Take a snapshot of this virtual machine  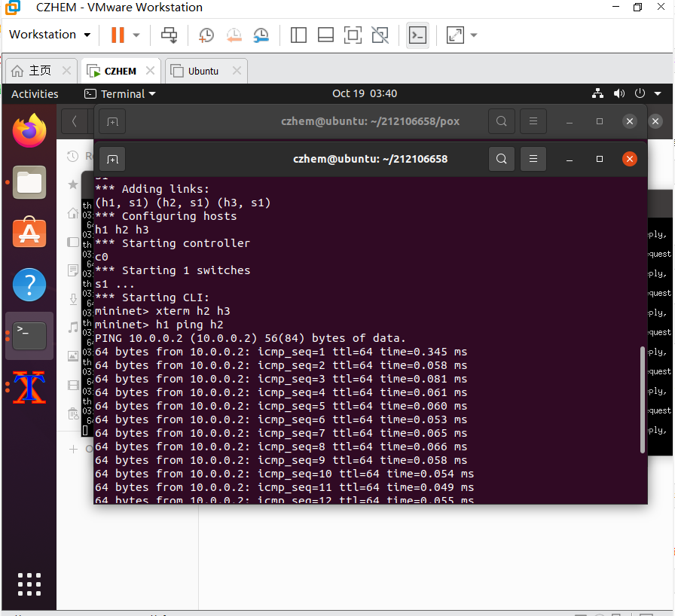[206, 35]
